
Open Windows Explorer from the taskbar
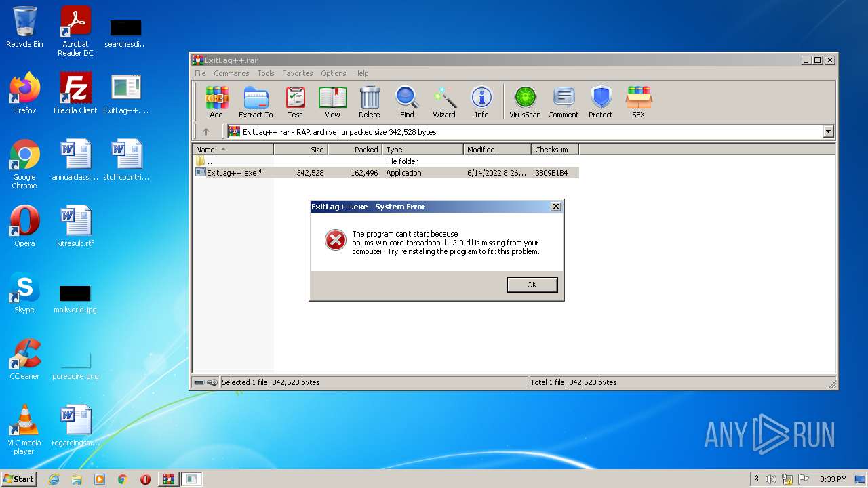pyautogui.click(x=77, y=479)
